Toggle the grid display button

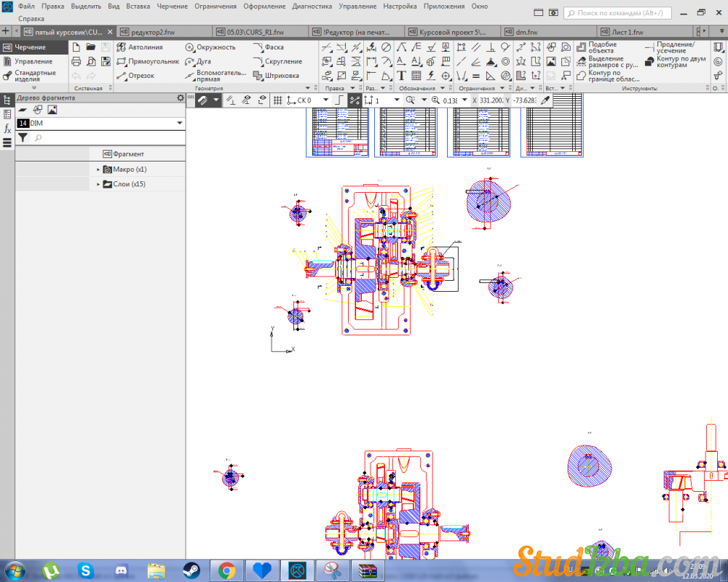[277, 100]
